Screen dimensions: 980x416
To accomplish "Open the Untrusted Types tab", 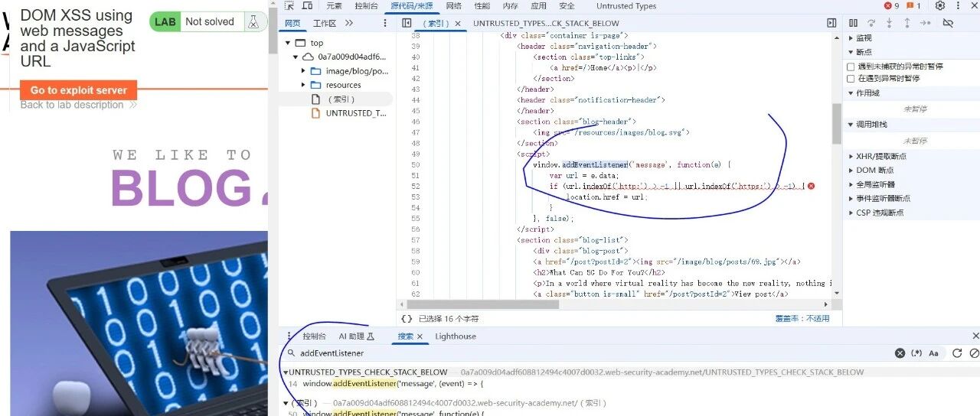I will click(x=626, y=6).
